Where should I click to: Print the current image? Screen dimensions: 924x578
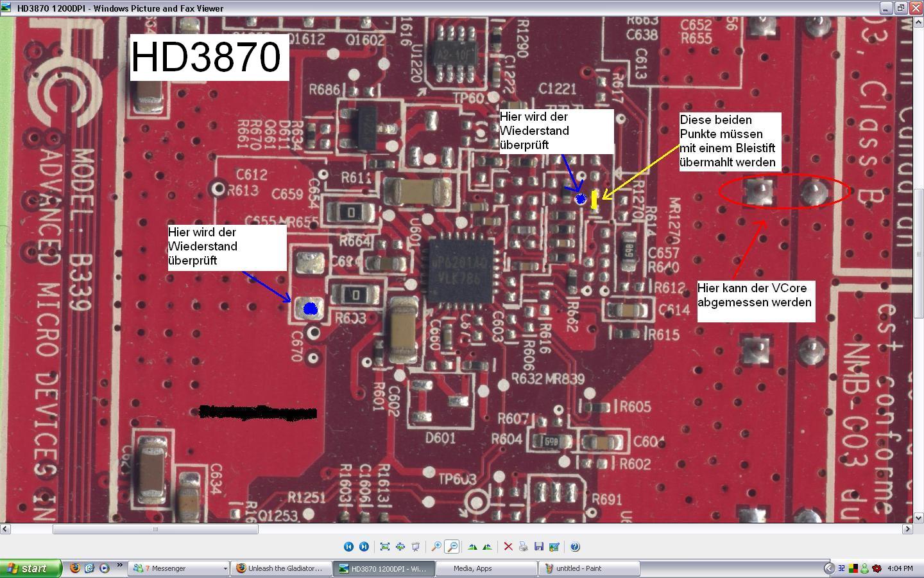[x=524, y=547]
